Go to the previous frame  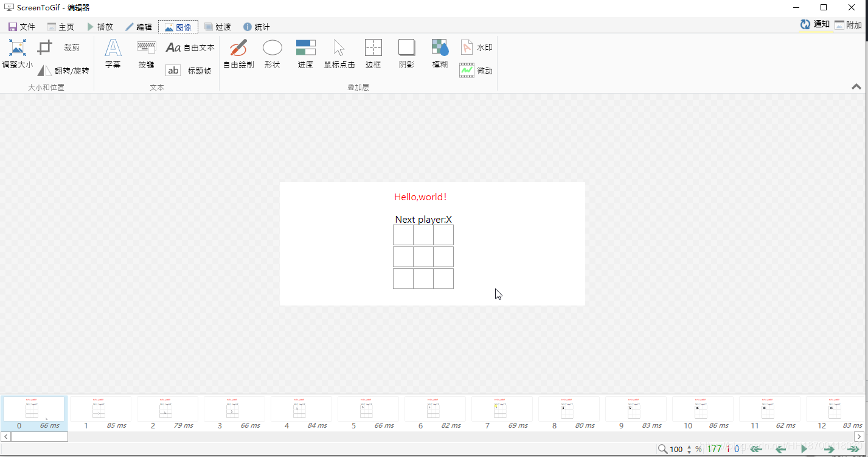pos(780,449)
